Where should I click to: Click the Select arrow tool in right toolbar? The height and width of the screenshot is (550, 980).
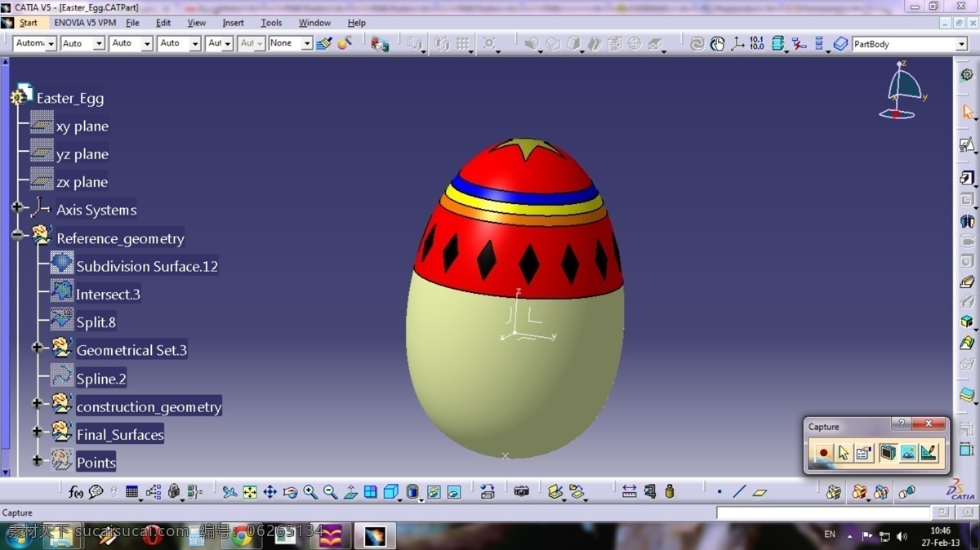click(x=967, y=112)
